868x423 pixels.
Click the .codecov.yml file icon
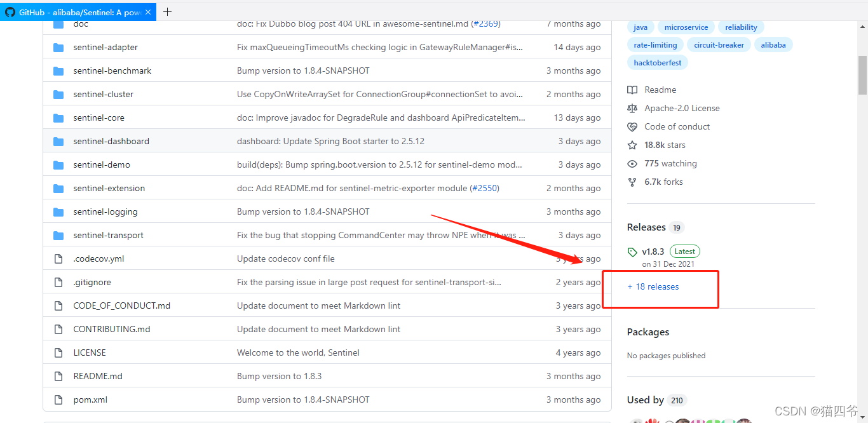click(58, 259)
